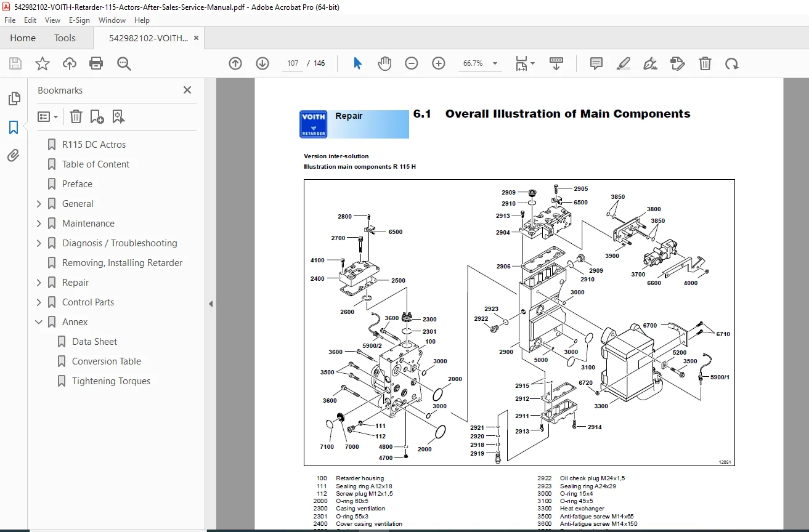This screenshot has width=809, height=532.
Task: Collapse the Annex bookmark
Action: 39,322
